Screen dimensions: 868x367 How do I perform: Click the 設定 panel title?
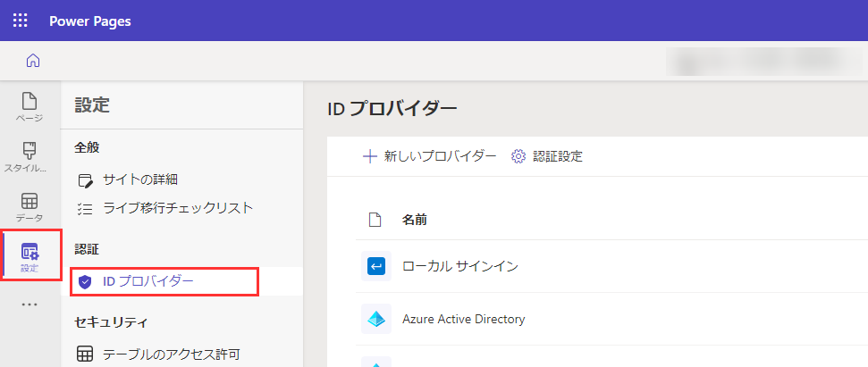pyautogui.click(x=92, y=105)
